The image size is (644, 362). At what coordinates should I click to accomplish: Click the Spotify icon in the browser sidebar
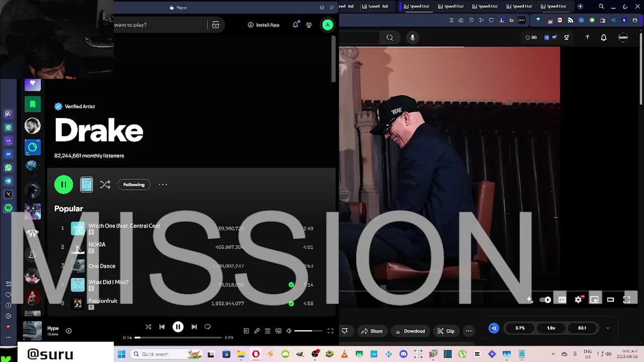pyautogui.click(x=8, y=208)
